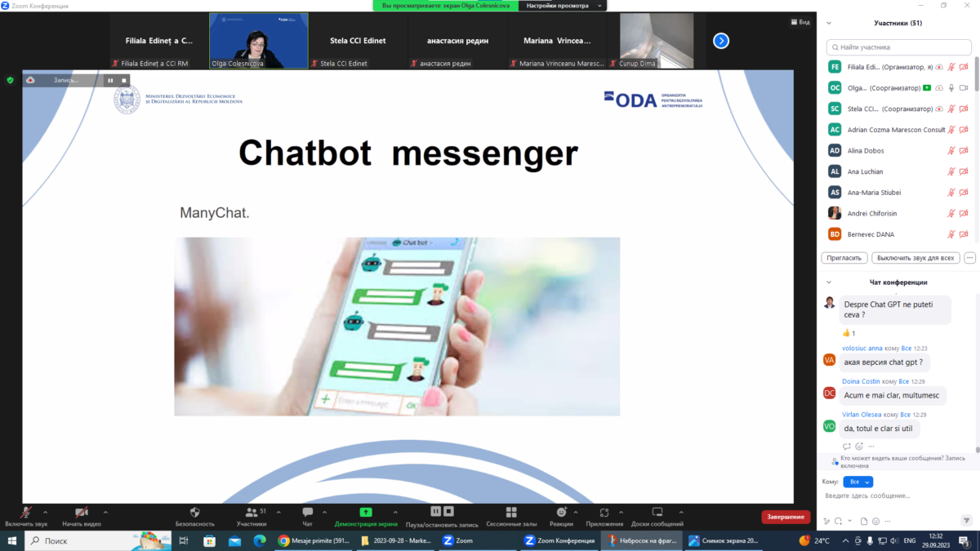
Task: Click the green encryption shield icon
Action: pyautogui.click(x=10, y=80)
